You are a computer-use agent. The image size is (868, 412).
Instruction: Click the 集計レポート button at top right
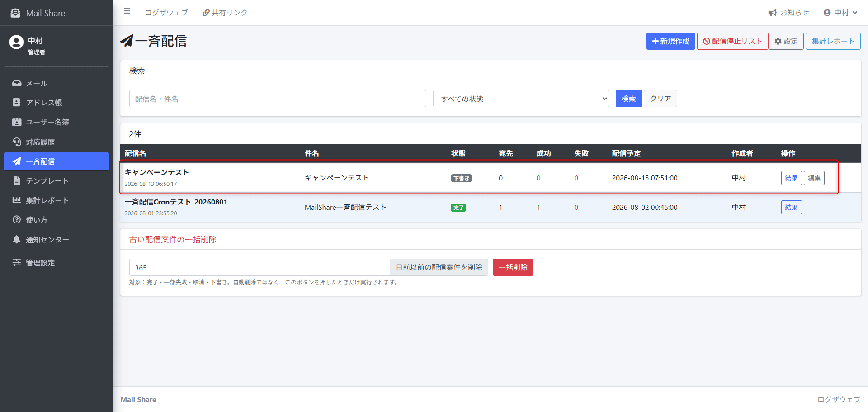pos(833,41)
